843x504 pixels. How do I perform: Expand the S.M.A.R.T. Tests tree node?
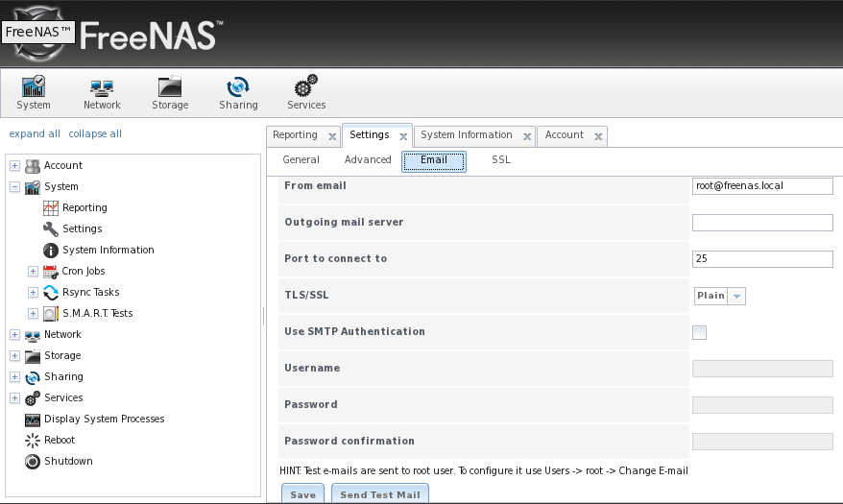point(33,313)
